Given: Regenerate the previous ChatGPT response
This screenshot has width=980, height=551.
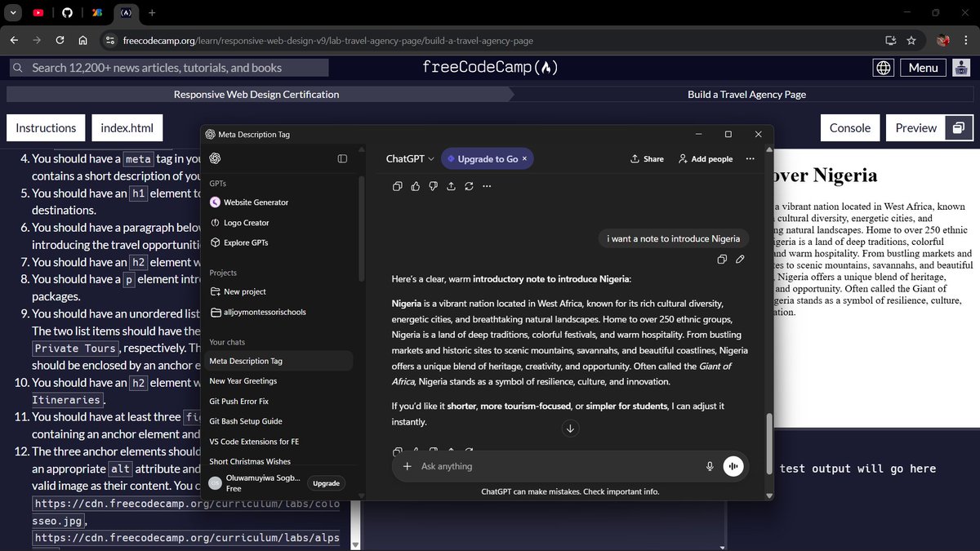Looking at the screenshot, I should click(469, 186).
